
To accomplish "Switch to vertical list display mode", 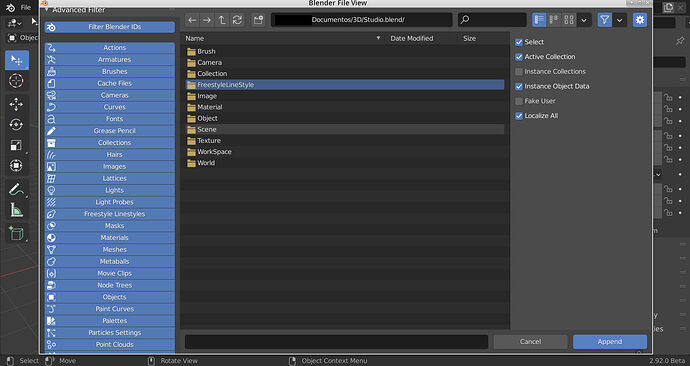I will pyautogui.click(x=539, y=20).
